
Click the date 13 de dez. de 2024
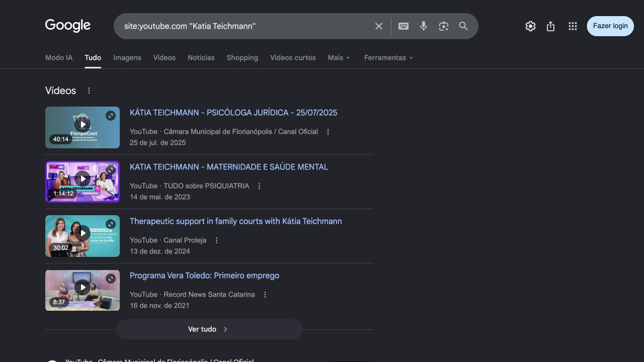pyautogui.click(x=160, y=251)
